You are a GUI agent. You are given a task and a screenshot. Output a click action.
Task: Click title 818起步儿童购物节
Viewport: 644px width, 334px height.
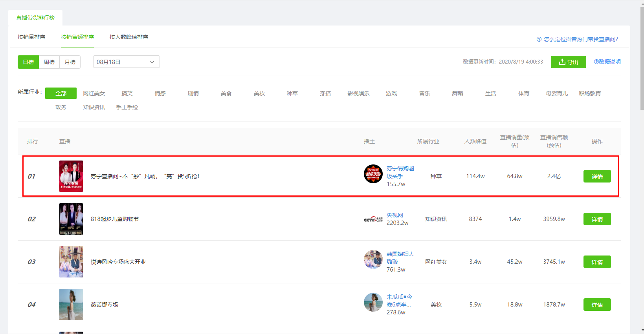115,219
